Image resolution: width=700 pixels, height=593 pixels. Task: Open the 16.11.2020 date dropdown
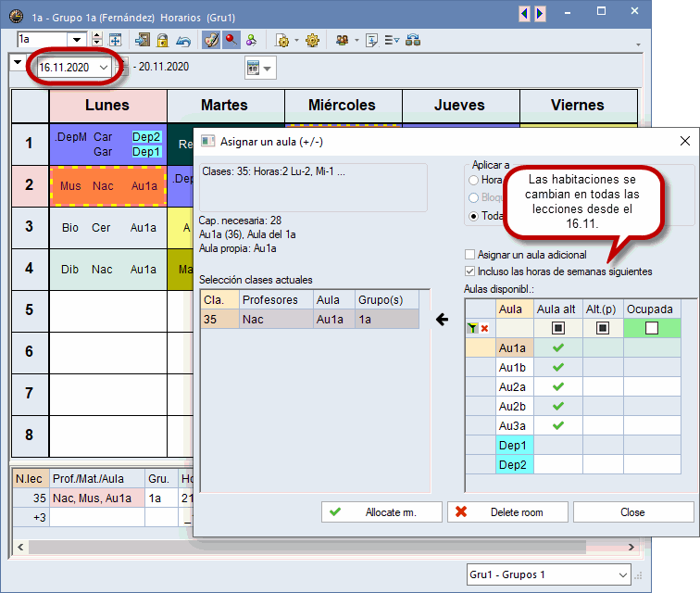tap(104, 68)
